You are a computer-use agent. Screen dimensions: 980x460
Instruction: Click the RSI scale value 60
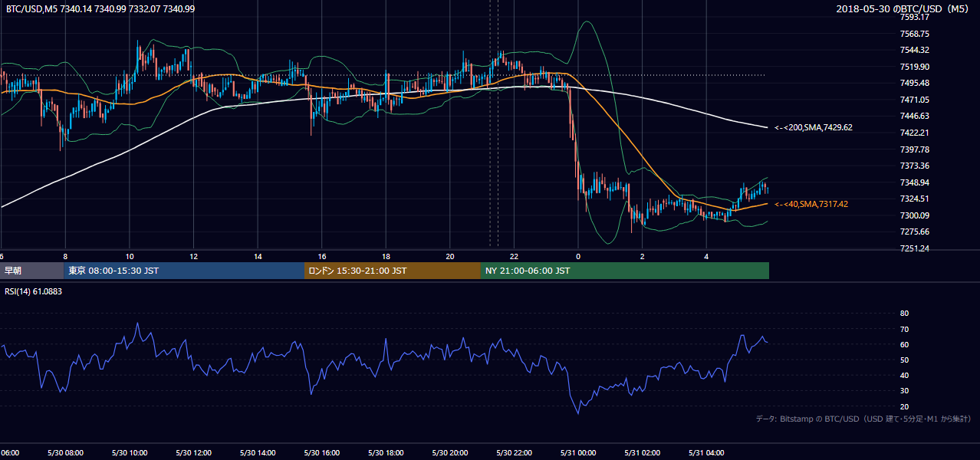click(904, 344)
